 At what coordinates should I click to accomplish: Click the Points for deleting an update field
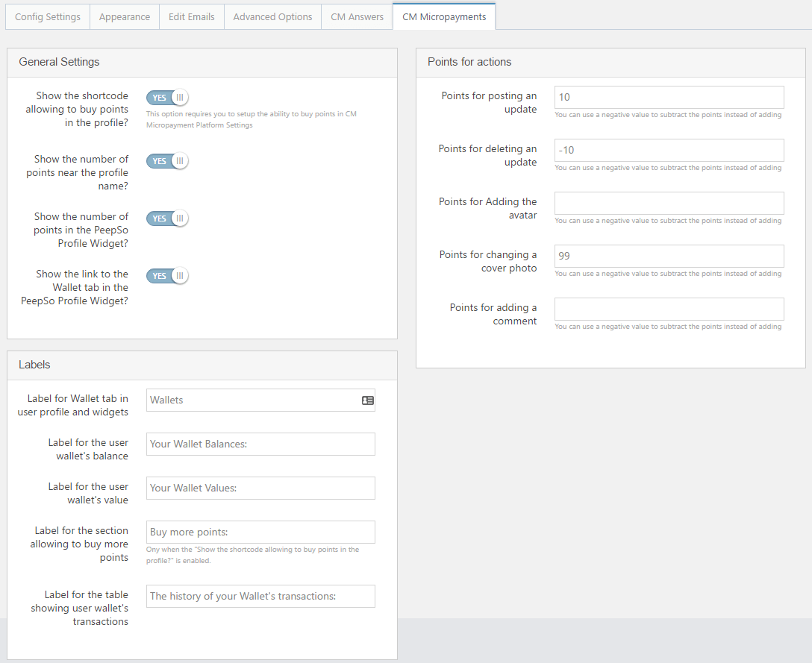[669, 151]
